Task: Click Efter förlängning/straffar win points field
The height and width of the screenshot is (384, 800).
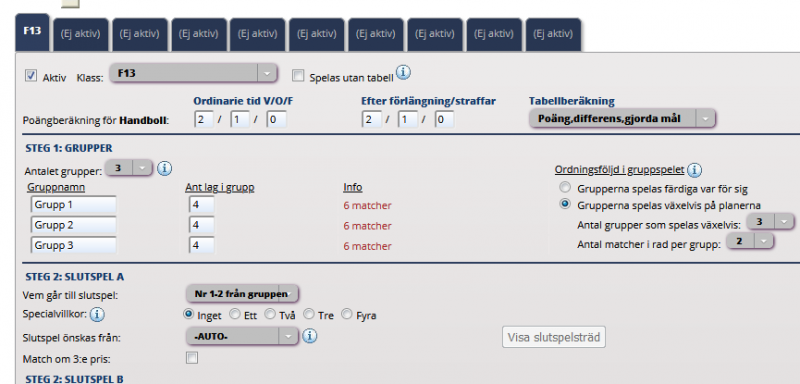Action: [371, 119]
